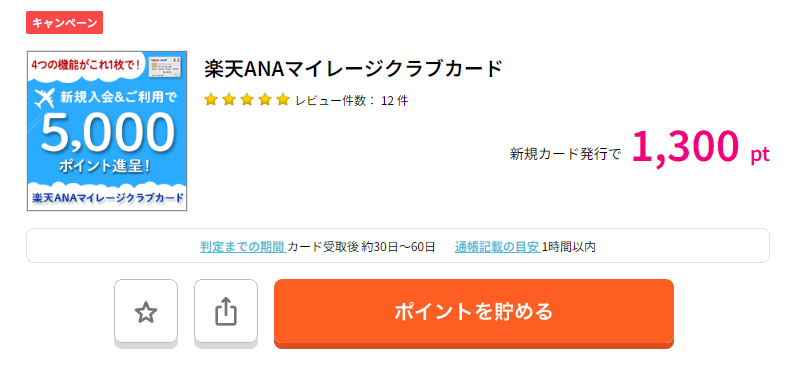786x380 pixels.
Task: Click the red キャンペーン badge
Action: [64, 23]
